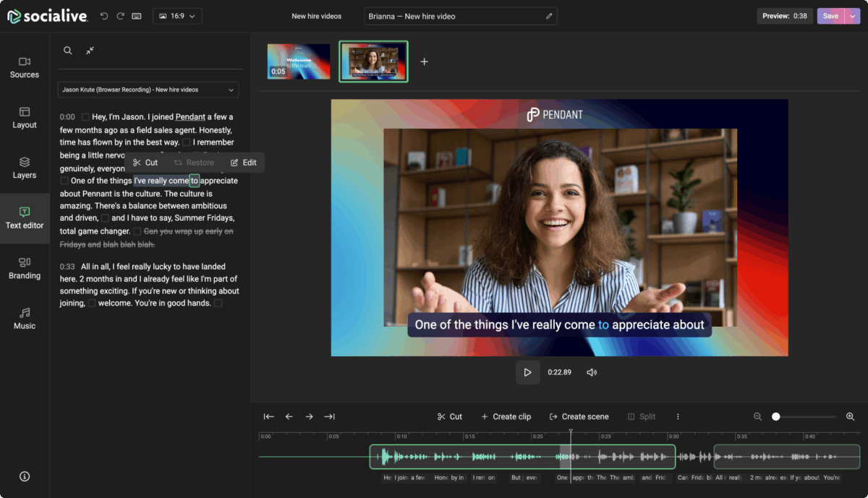
Task: Click the Save button
Action: pyautogui.click(x=830, y=16)
